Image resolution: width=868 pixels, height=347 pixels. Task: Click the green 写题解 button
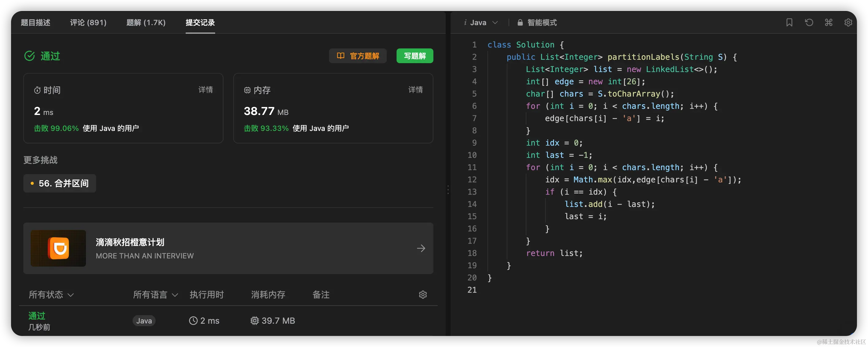415,56
